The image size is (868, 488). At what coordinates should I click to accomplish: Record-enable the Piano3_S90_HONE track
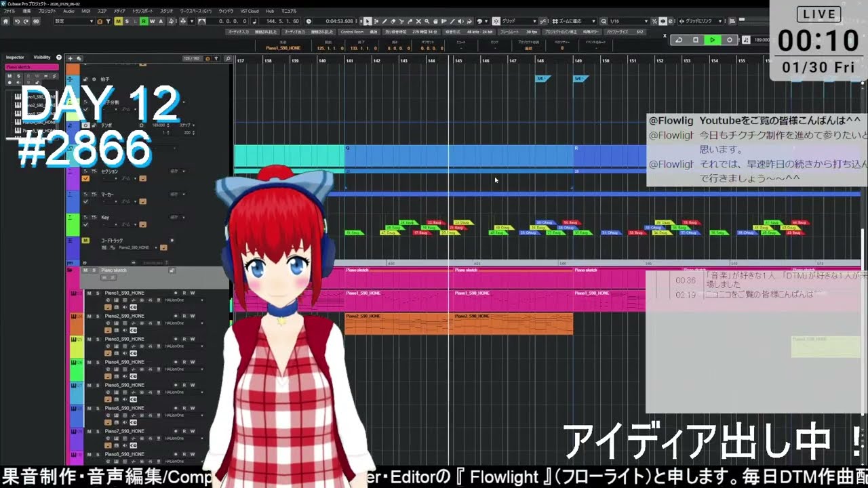point(176,339)
